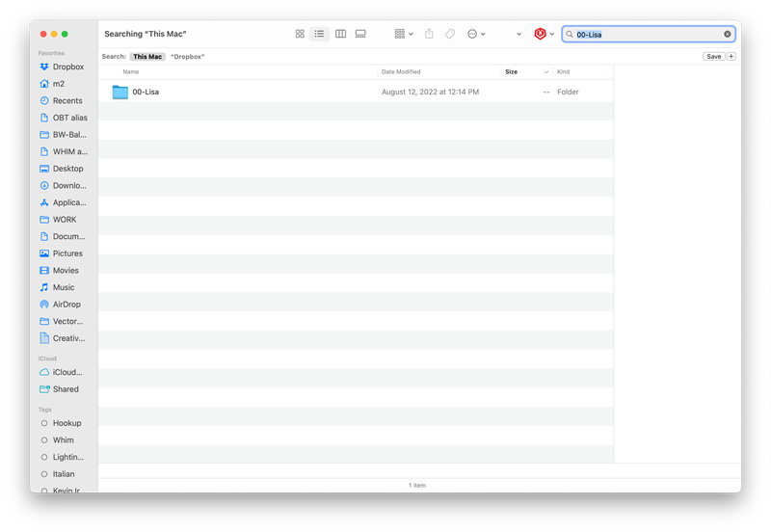Switch search scope to "Dropbox"
This screenshot has height=532, width=771.
pyautogui.click(x=187, y=57)
